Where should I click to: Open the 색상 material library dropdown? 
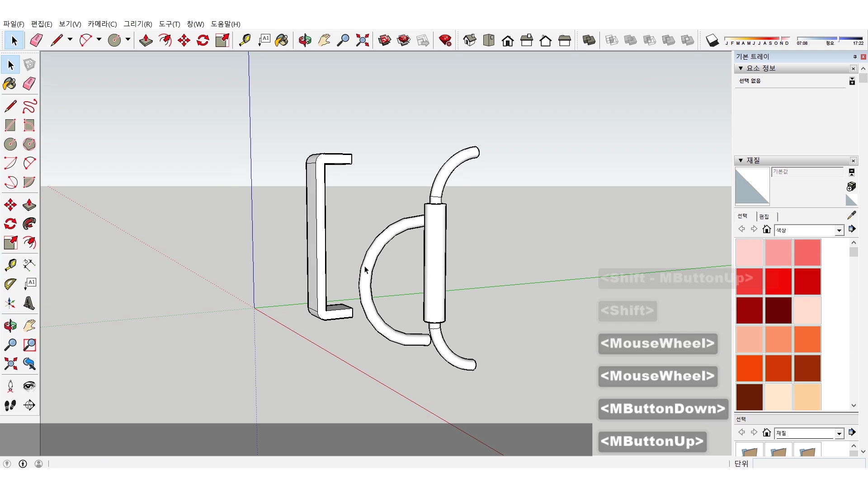tap(839, 230)
